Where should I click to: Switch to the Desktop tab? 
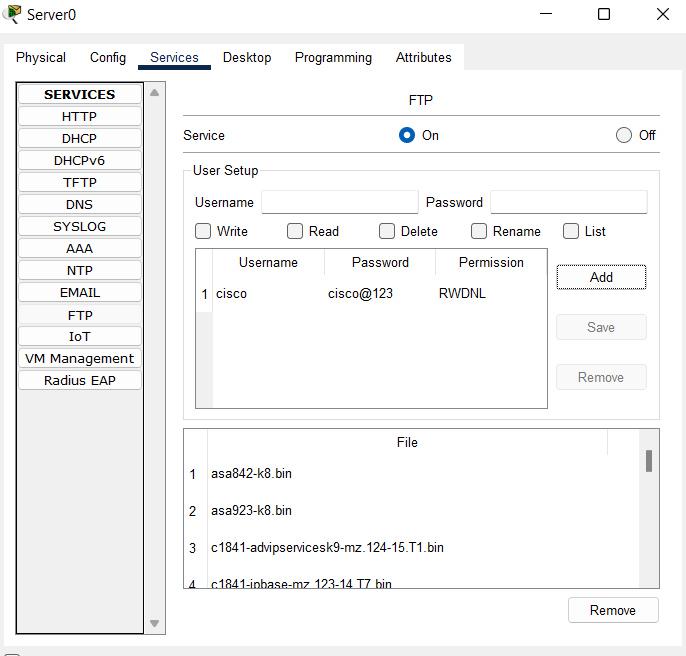pyautogui.click(x=247, y=57)
